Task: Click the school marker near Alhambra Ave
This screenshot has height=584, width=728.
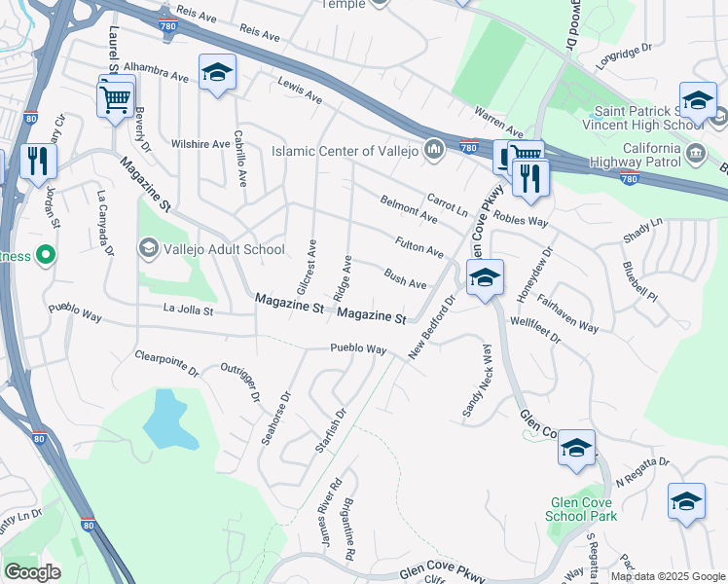Action: [x=217, y=76]
